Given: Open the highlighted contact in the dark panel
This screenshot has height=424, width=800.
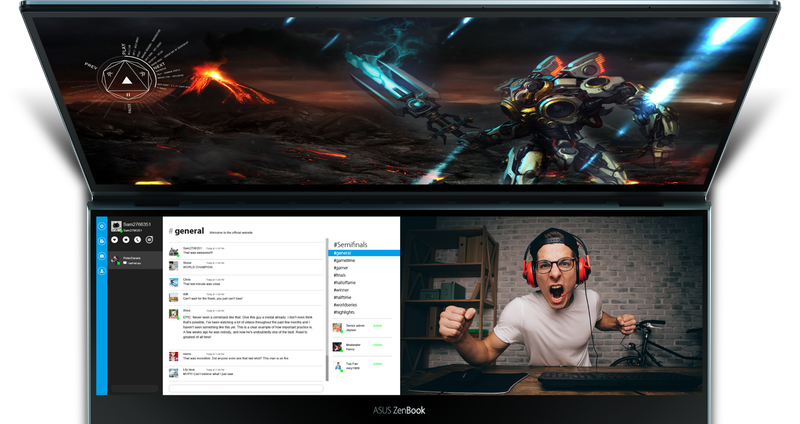Looking at the screenshot, I should click(x=135, y=260).
